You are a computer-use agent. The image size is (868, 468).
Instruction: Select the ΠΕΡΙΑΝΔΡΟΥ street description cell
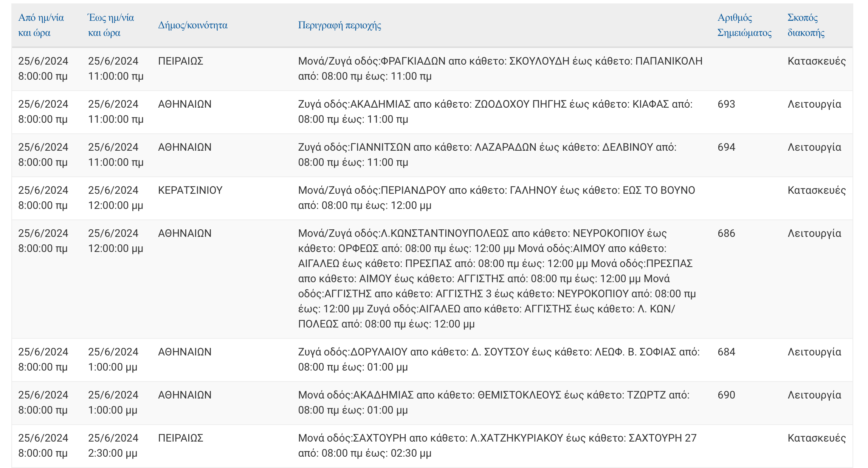tap(496, 198)
